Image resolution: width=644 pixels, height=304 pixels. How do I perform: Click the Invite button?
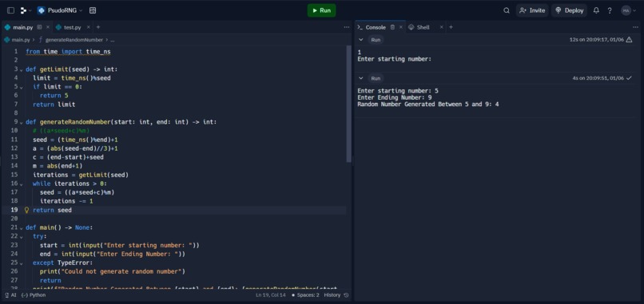[532, 10]
